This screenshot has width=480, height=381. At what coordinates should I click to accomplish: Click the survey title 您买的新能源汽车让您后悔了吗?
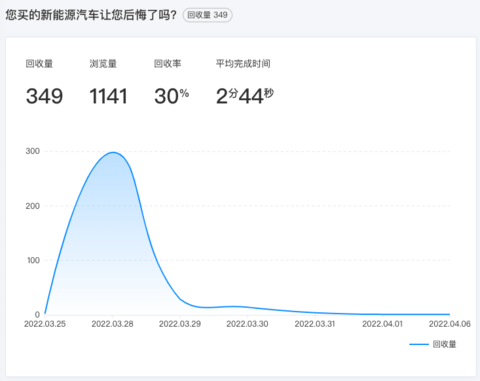[x=91, y=15]
